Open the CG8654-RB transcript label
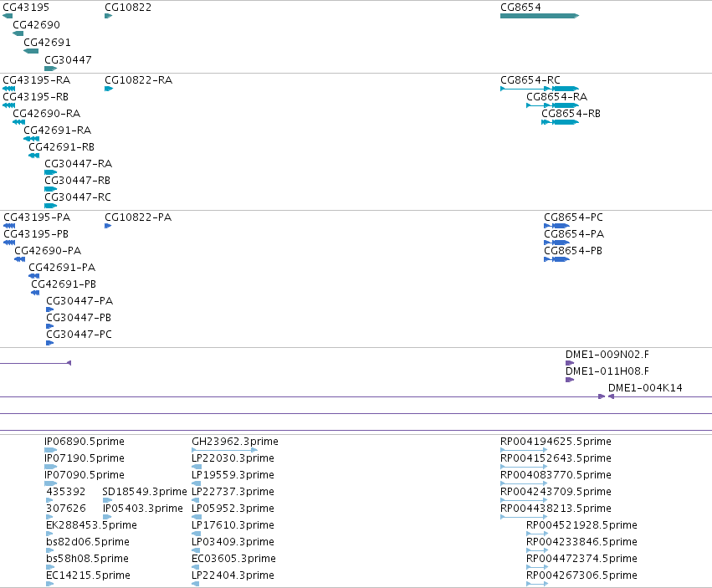Viewport: 712px width, 588px height. click(571, 114)
